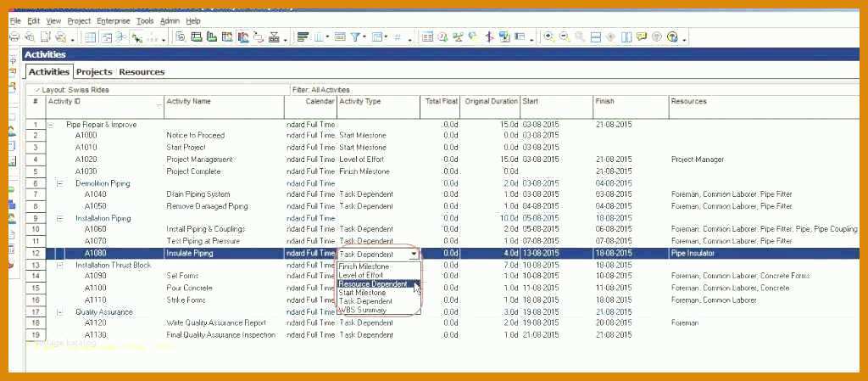The image size is (868, 381).
Task: Collapse the Installation Thrust Block band
Action: click(60, 266)
